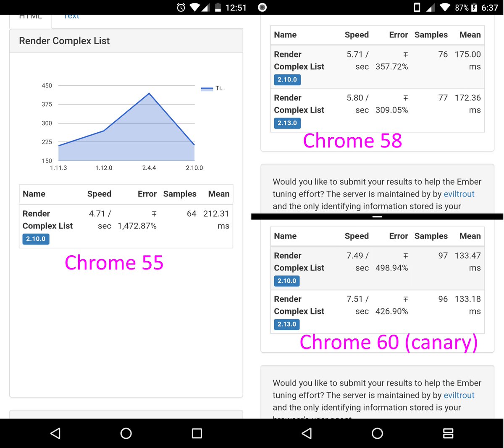504x448 pixels.
Task: Click the 133.47 ms mean value
Action: (x=467, y=262)
